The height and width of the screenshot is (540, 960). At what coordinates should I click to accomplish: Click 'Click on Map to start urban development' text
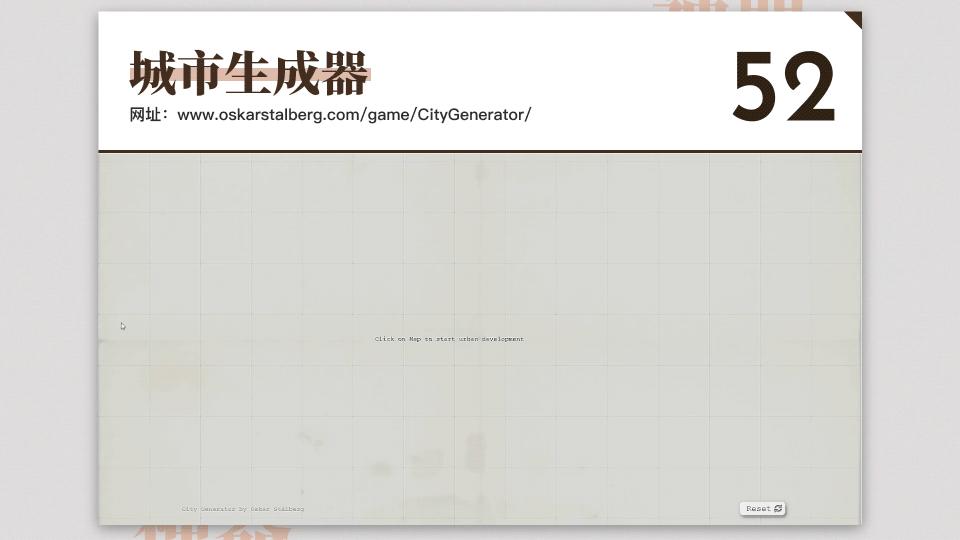point(449,339)
